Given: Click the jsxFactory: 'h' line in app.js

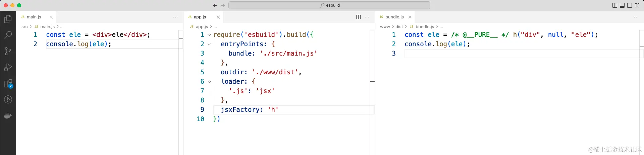Looking at the screenshot, I should pos(250,110).
